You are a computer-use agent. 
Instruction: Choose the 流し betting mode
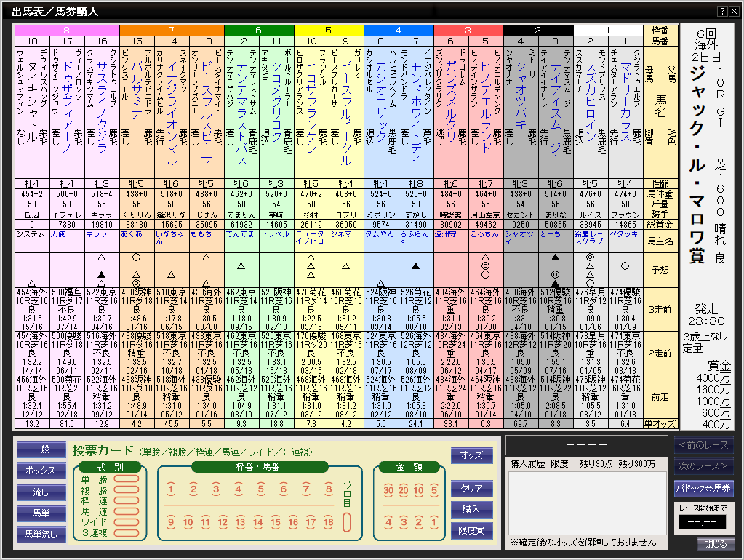click(x=41, y=492)
